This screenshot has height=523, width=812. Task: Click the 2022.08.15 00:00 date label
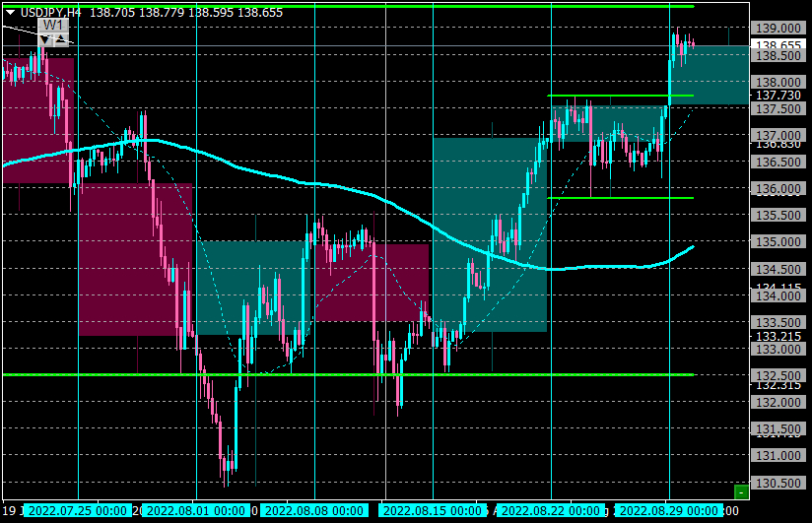[x=433, y=510]
